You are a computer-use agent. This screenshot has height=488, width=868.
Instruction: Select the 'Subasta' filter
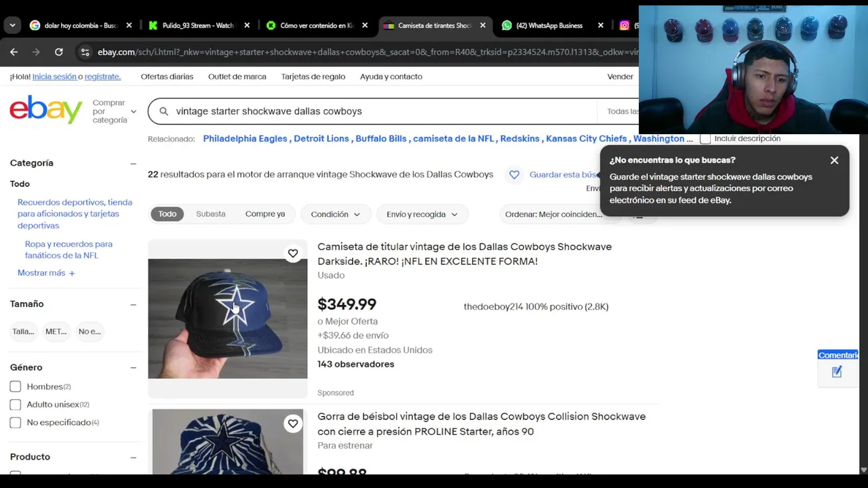tap(211, 214)
